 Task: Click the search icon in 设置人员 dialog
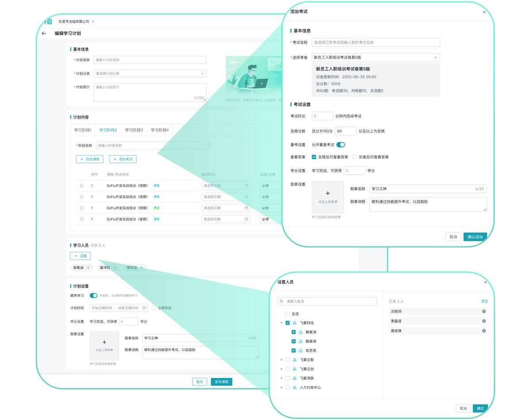click(x=281, y=301)
